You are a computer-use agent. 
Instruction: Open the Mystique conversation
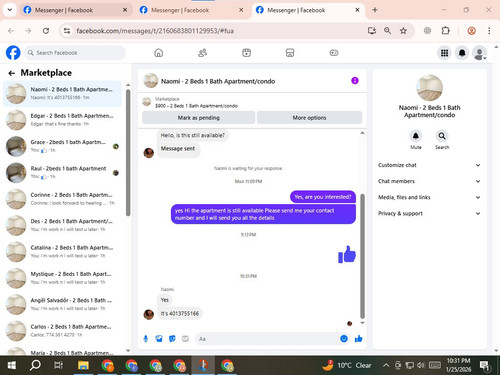63,278
